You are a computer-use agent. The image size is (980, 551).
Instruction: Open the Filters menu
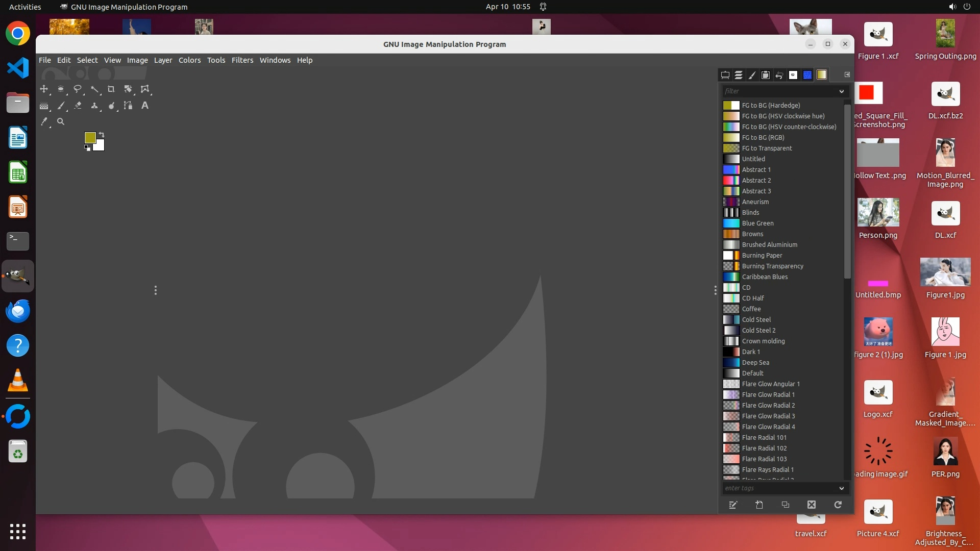click(242, 60)
